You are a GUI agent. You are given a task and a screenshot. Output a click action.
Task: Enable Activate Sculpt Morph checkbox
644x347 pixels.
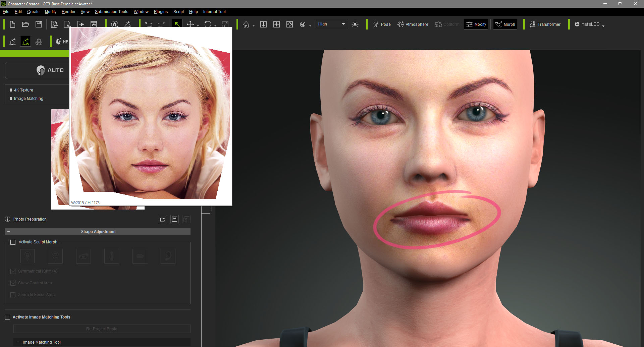coord(13,242)
